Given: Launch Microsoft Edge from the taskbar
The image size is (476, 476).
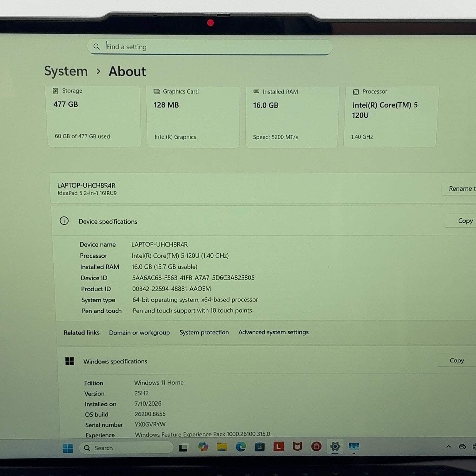Looking at the screenshot, I should coord(241,447).
